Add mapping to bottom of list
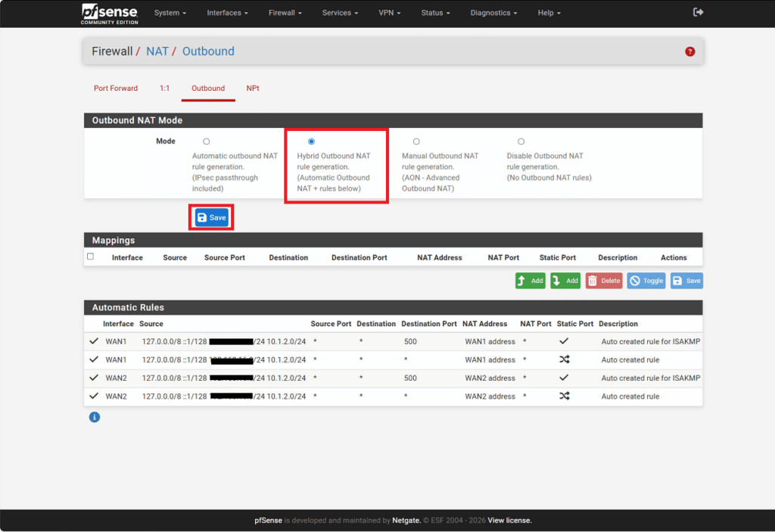 565,281
